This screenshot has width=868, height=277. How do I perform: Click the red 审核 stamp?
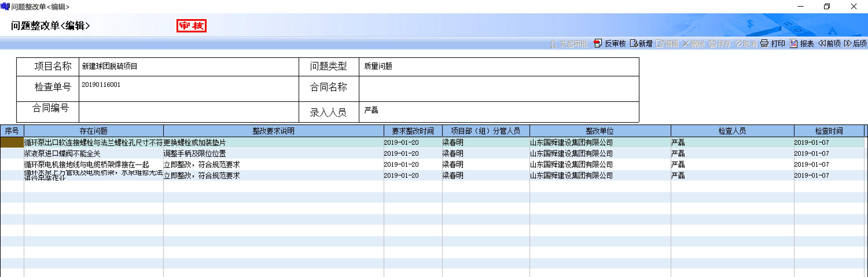point(191,25)
